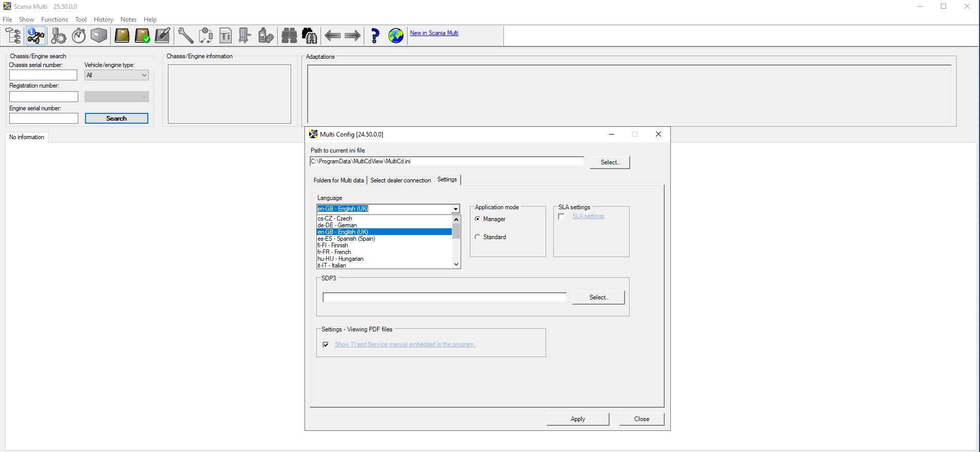This screenshot has height=452, width=980.
Task: Uncheck Show TI and Service manual embedded
Action: tap(326, 345)
